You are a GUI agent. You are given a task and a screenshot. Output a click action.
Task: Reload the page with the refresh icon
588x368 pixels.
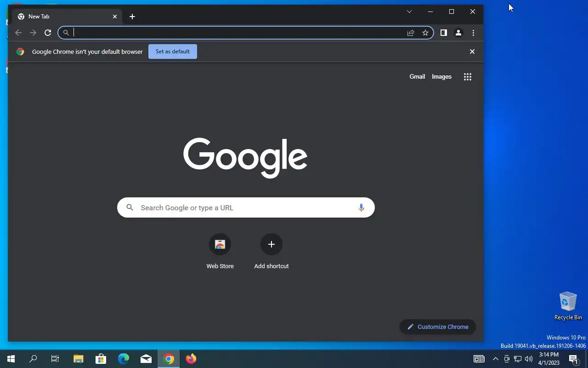tap(48, 33)
